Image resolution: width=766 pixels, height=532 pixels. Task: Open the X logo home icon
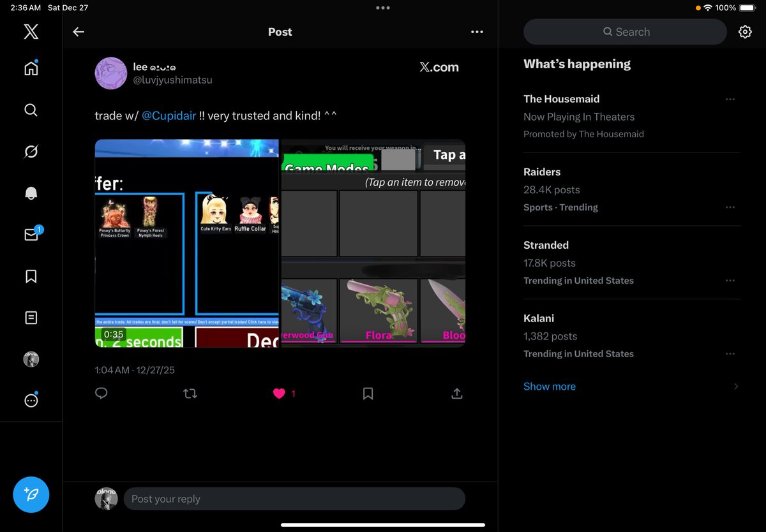click(31, 31)
